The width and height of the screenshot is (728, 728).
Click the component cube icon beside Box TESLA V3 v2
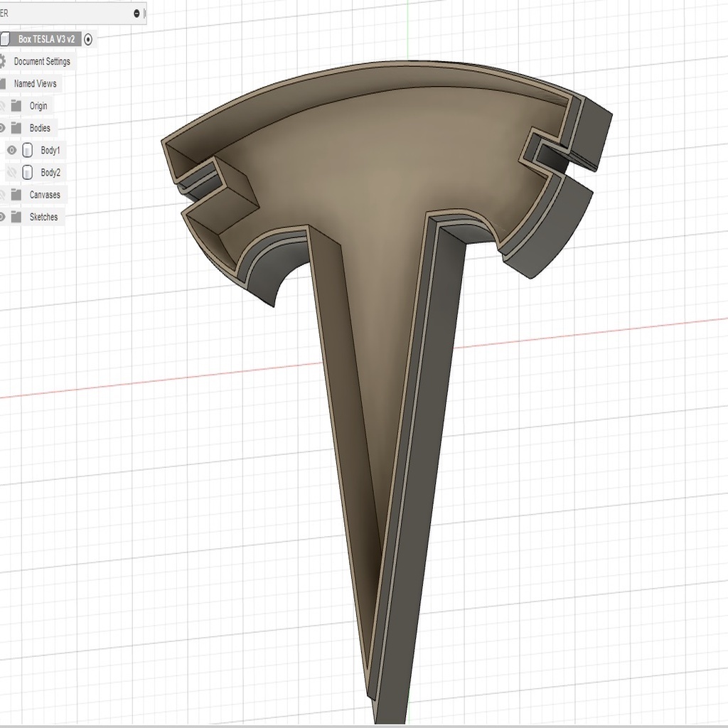[x=4, y=39]
